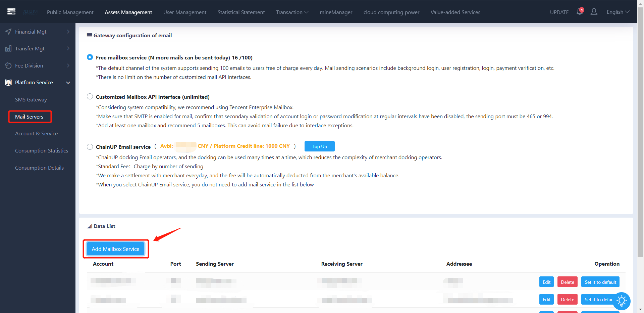This screenshot has height=313, width=644.
Task: Delete the first mailbox row
Action: pos(567,282)
